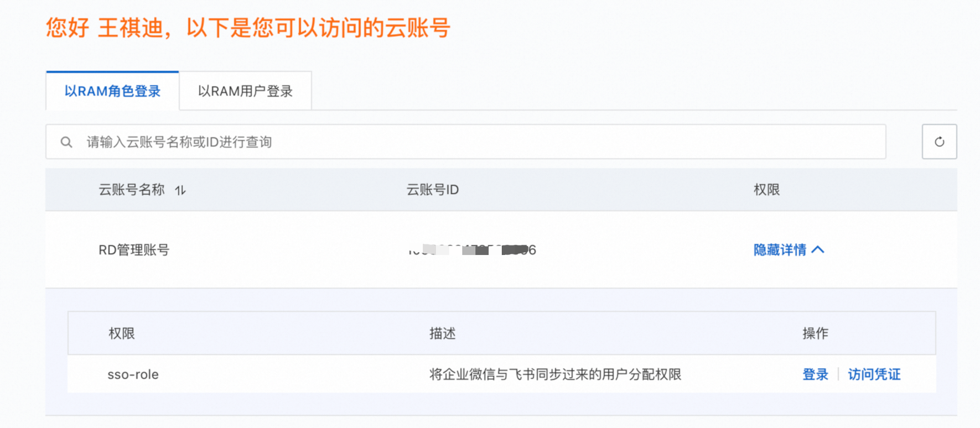The image size is (980, 428).
Task: Select the 以RAM角色登录 tab
Action: (x=112, y=91)
